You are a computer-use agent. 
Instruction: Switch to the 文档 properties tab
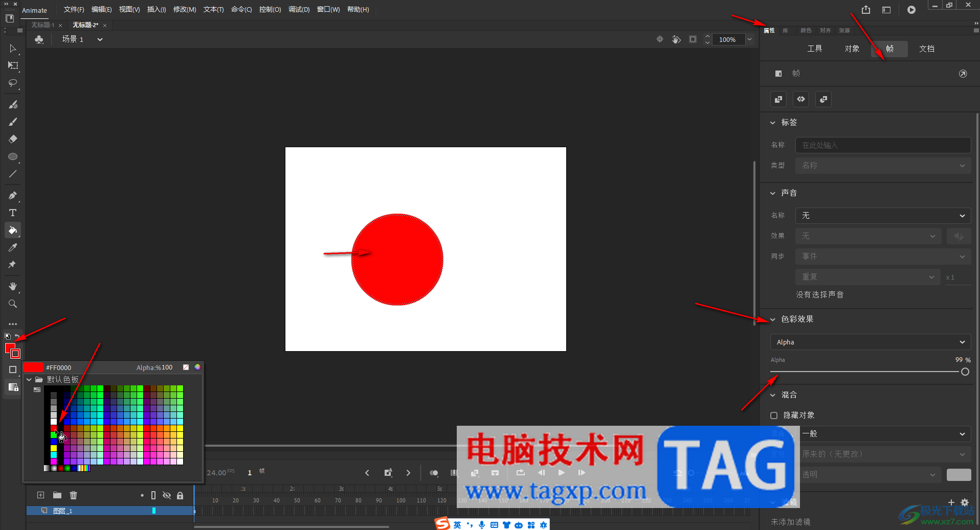click(927, 49)
